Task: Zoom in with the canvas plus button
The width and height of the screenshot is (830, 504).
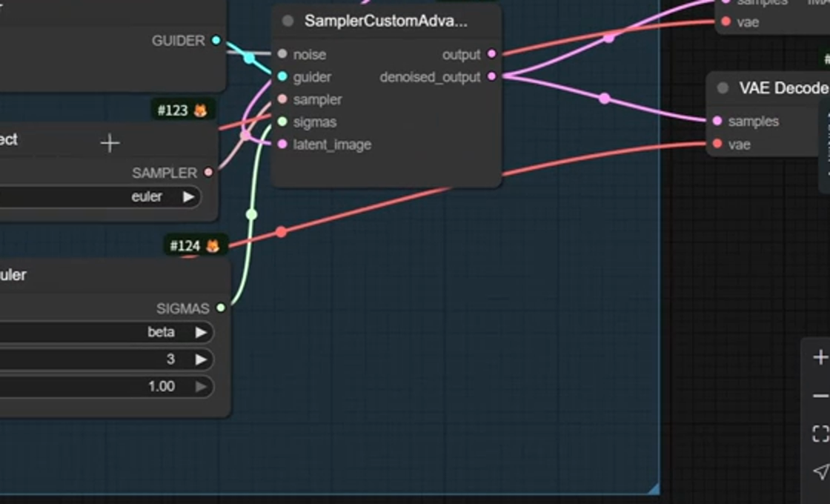Action: pyautogui.click(x=820, y=357)
